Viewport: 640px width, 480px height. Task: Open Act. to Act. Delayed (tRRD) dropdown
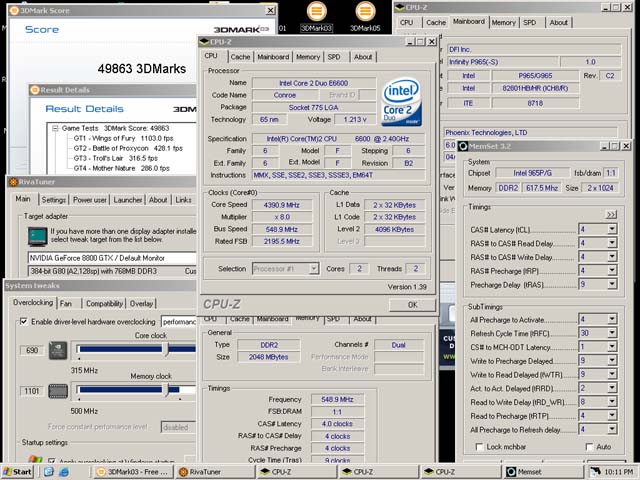(612, 388)
